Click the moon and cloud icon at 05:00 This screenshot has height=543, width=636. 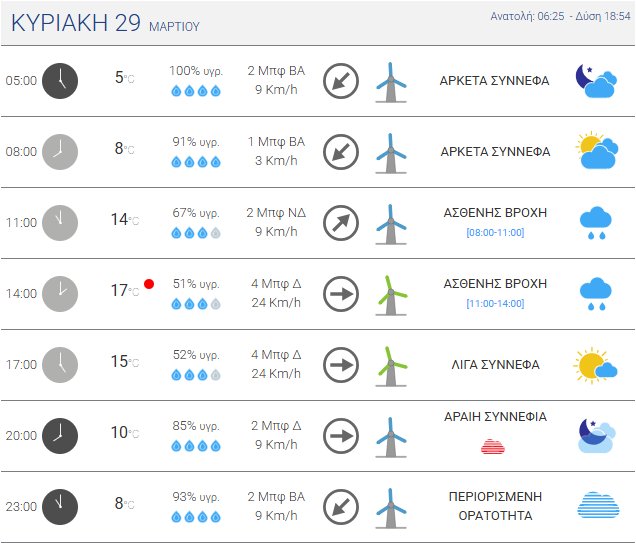click(x=595, y=81)
